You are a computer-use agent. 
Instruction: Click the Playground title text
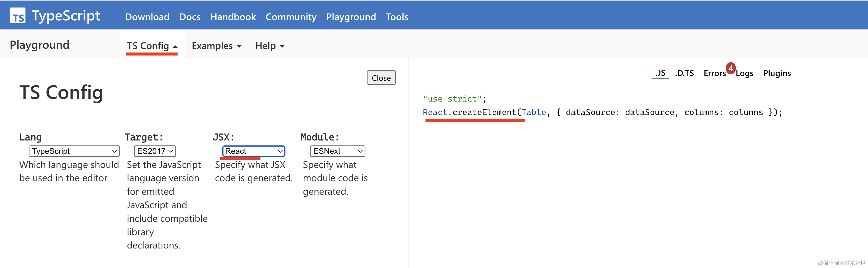point(39,45)
